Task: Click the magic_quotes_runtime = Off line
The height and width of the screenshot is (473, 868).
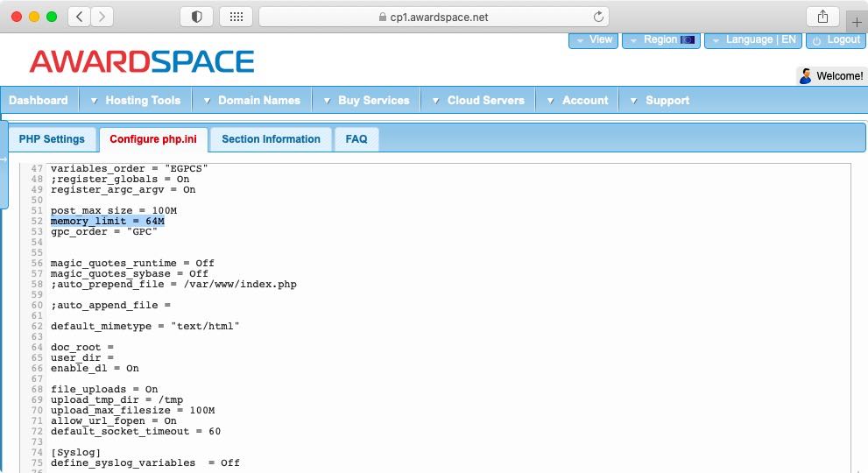Action: click(133, 263)
